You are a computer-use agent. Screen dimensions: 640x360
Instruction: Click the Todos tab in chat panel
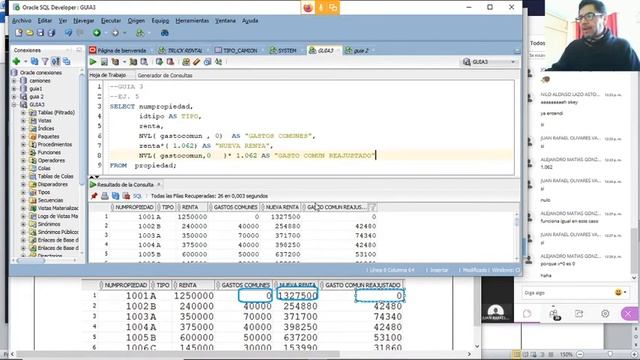[x=537, y=43]
